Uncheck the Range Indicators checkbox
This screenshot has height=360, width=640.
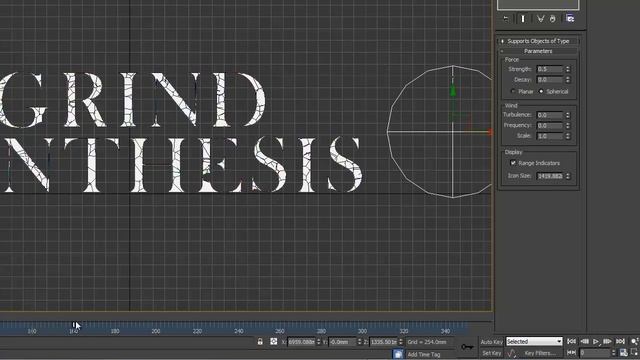click(x=513, y=163)
